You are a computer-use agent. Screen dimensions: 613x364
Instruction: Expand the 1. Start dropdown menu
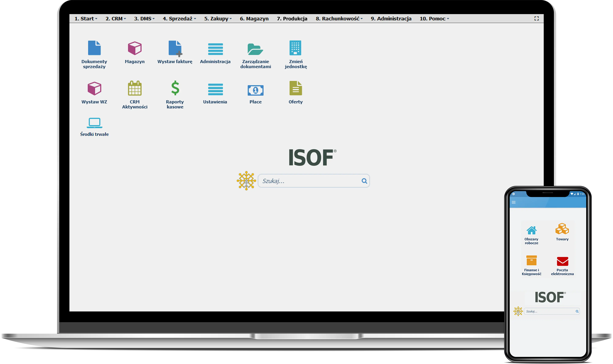86,19
